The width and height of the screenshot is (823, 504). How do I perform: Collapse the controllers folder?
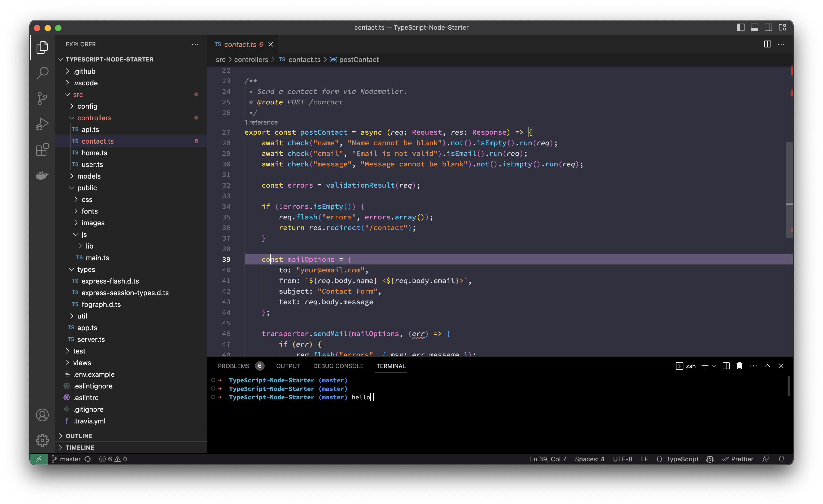pos(131,118)
